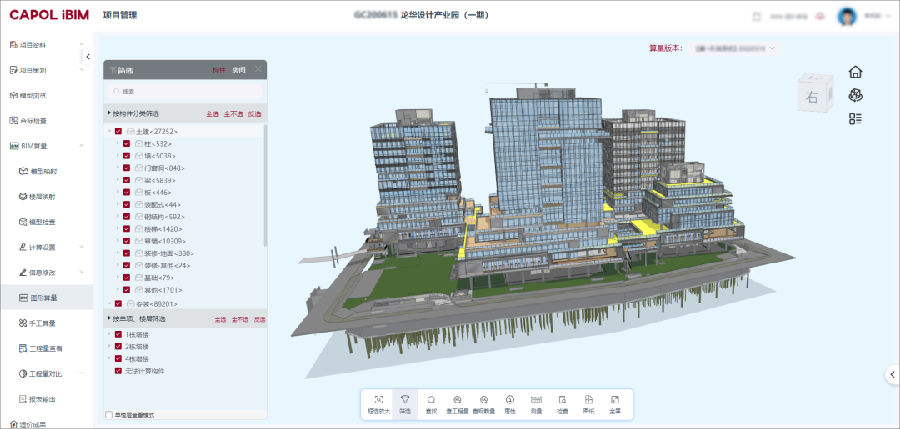Click the 框选放大 tool in bottom toolbar

(377, 402)
